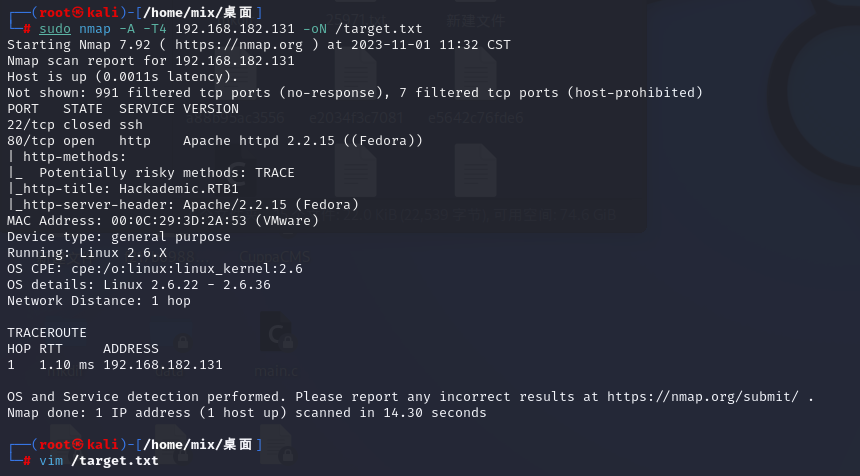Click the TRACEROUTE heading
Viewport: 860px width, 476px height.
tap(47, 332)
